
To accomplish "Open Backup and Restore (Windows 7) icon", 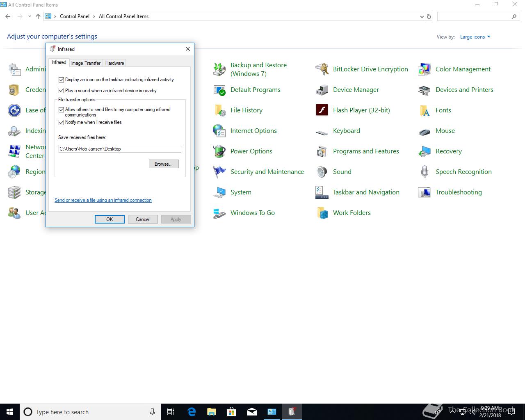I will point(219,69).
